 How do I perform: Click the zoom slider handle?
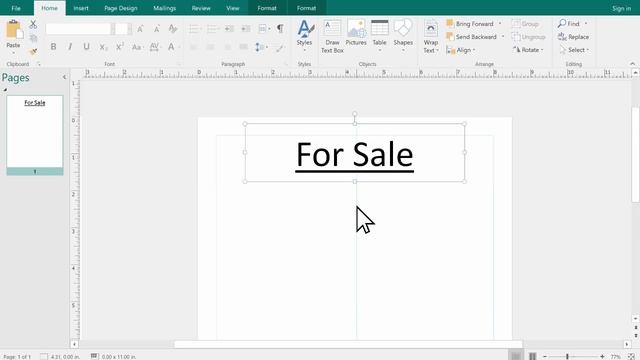[x=567, y=356]
